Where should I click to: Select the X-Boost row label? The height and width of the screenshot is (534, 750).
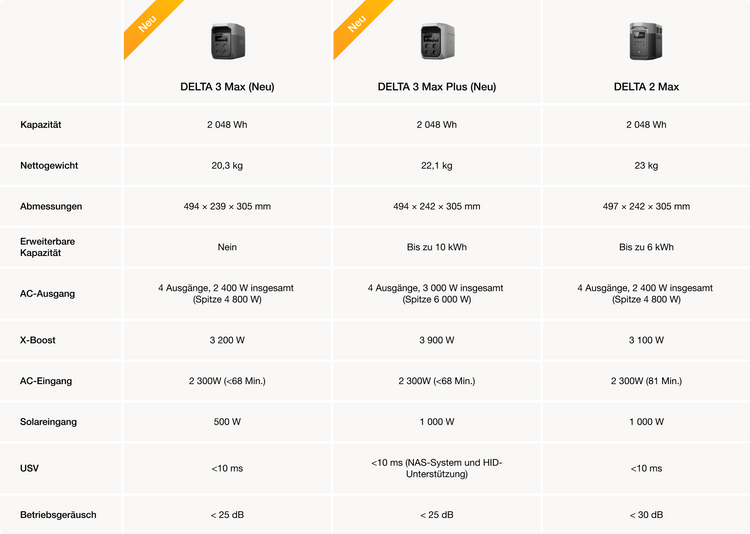coord(38,340)
